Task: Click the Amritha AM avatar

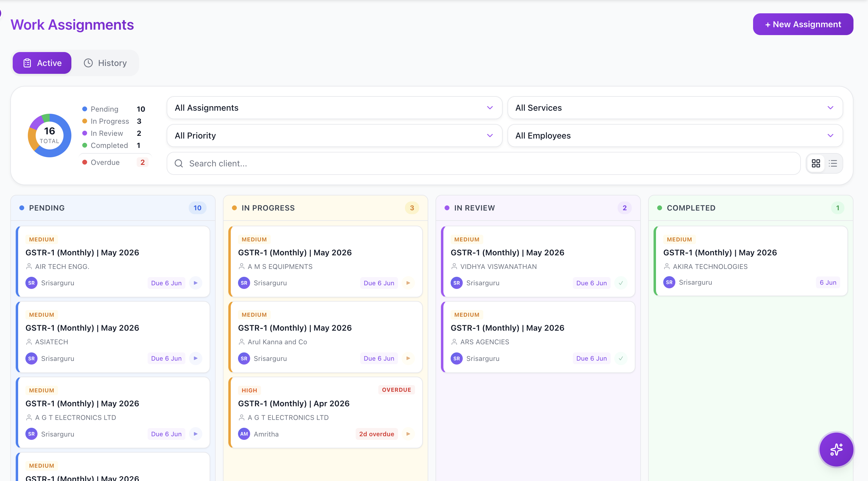Action: point(244,434)
